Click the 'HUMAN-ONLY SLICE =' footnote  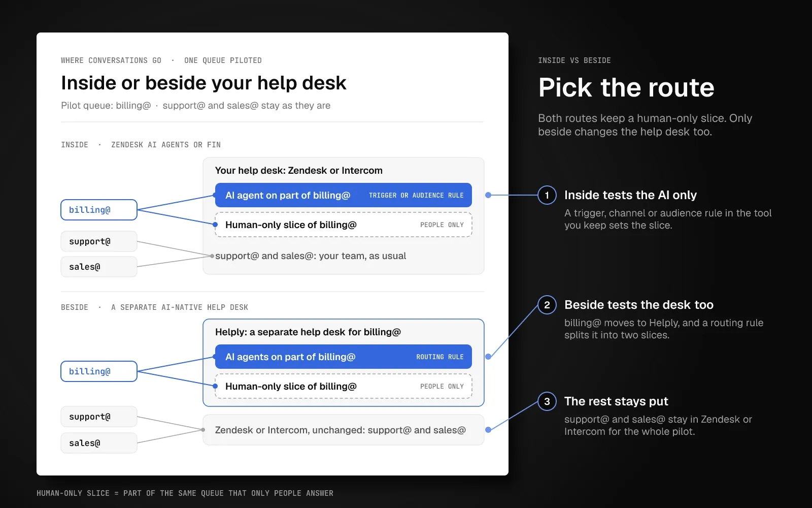(x=185, y=493)
